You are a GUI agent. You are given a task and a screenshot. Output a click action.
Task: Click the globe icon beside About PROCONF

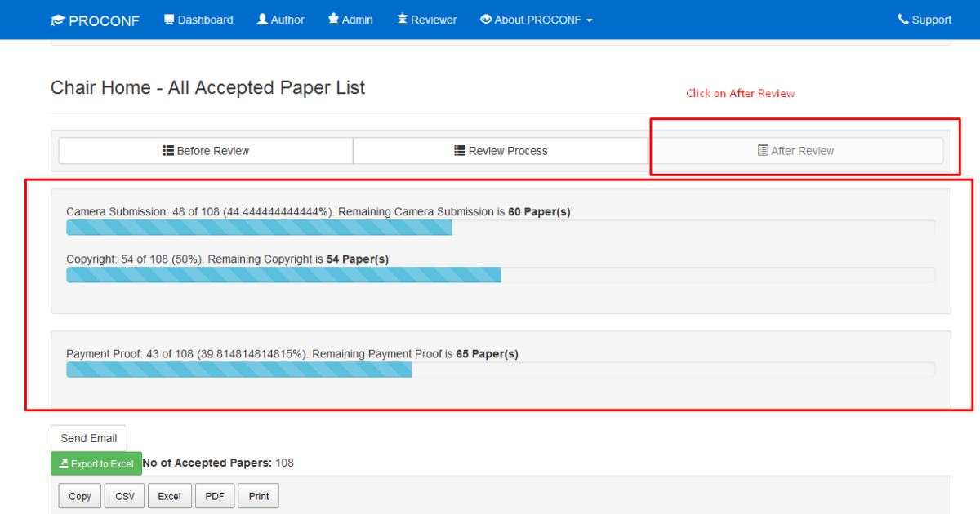[485, 19]
